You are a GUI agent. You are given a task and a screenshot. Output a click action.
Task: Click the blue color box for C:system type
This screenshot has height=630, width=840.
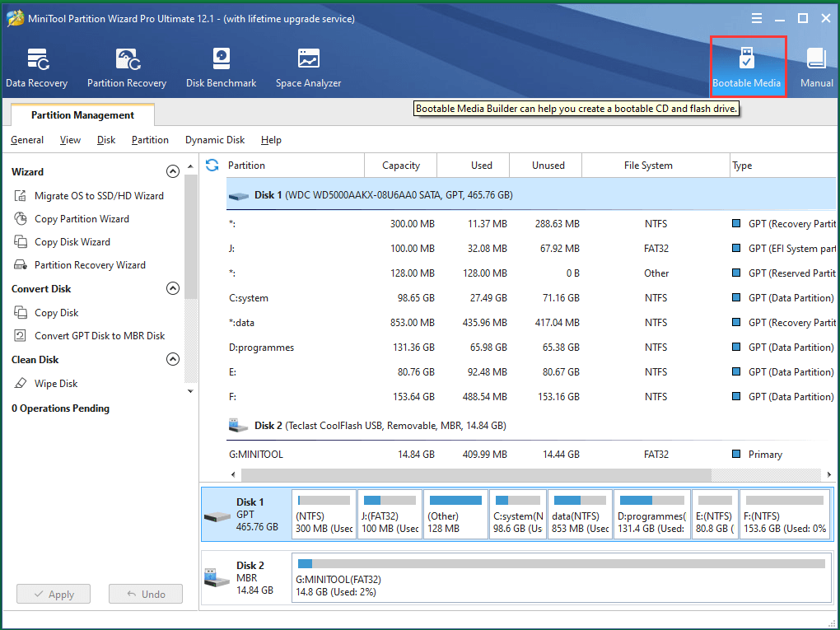pos(736,297)
